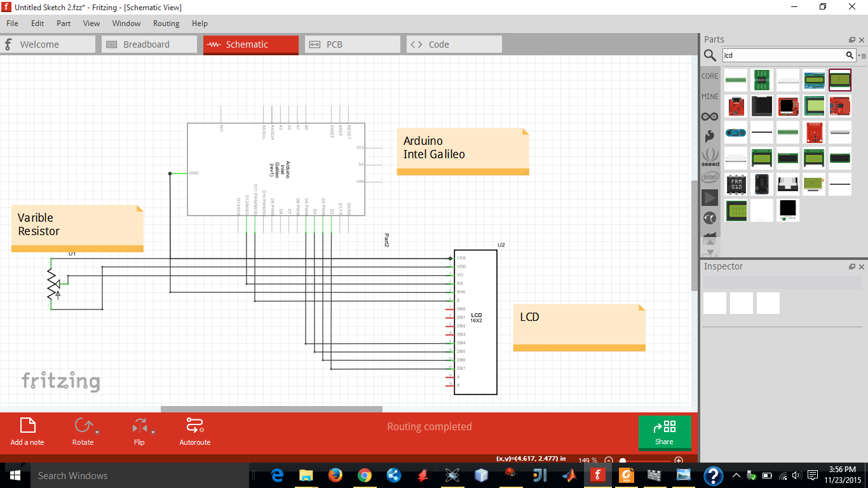The width and height of the screenshot is (868, 488).
Task: Open the Routing menu
Action: click(x=166, y=24)
